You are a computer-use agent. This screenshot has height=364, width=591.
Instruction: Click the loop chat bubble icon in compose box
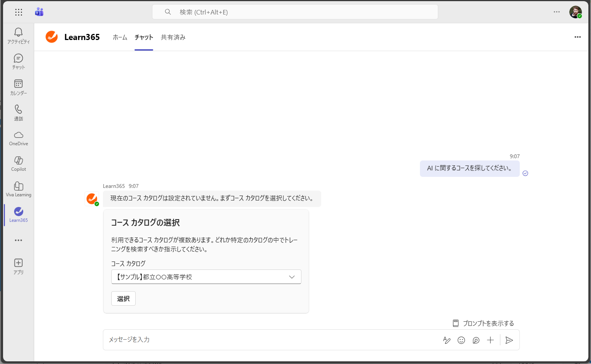tap(476, 340)
